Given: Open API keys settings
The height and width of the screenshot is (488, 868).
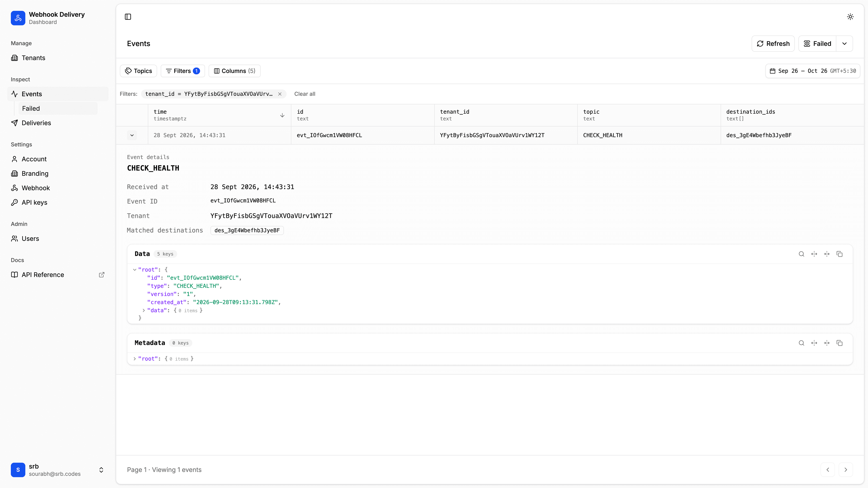Looking at the screenshot, I should click(58, 202).
